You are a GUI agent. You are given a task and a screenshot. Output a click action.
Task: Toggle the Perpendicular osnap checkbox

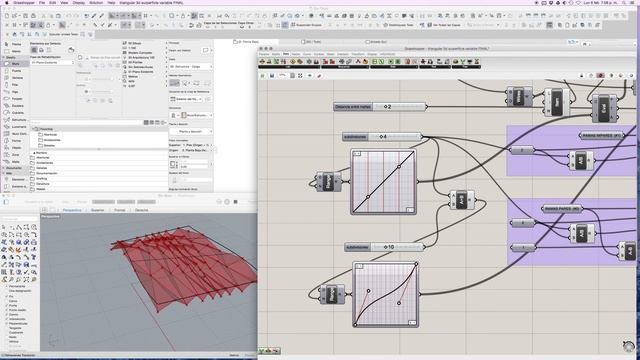click(x=16, y=323)
